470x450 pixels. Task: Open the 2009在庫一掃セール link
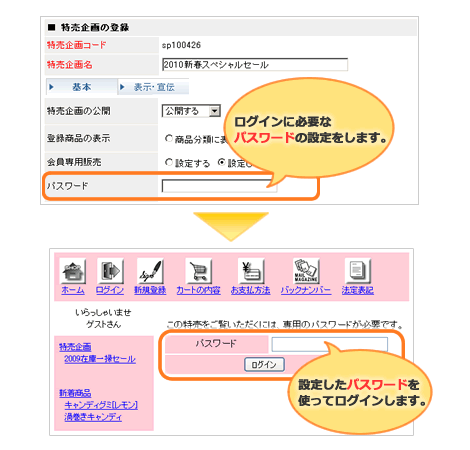tap(100, 359)
